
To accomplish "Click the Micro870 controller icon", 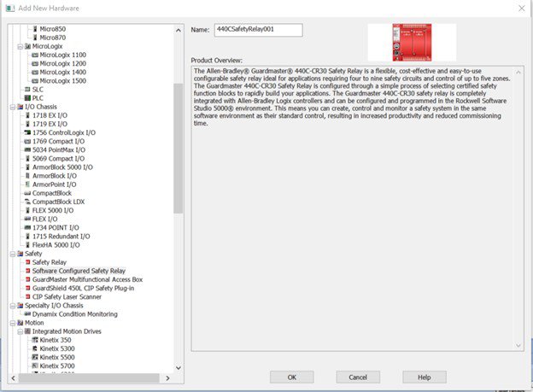I will pyautogui.click(x=35, y=38).
